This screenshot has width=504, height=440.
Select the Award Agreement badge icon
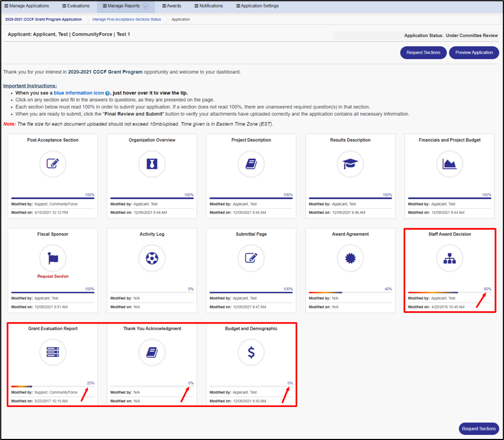tap(350, 258)
